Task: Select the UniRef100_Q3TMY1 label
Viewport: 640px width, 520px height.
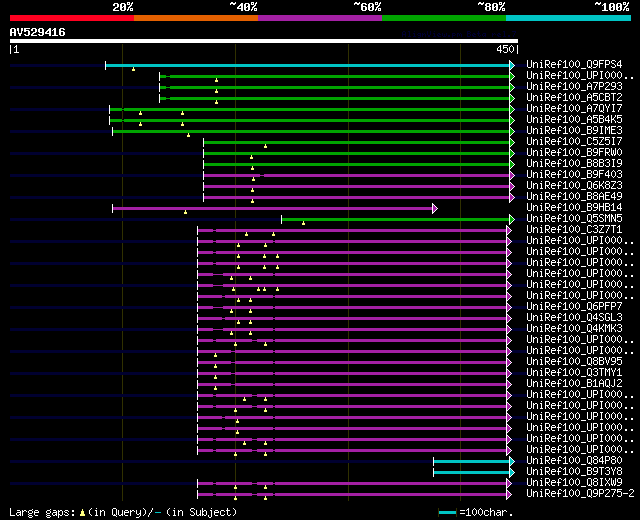Action: [x=574, y=373]
